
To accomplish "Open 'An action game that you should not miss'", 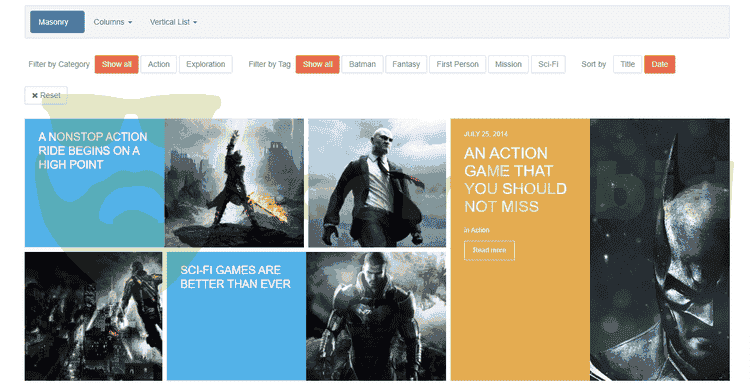I will (x=515, y=180).
